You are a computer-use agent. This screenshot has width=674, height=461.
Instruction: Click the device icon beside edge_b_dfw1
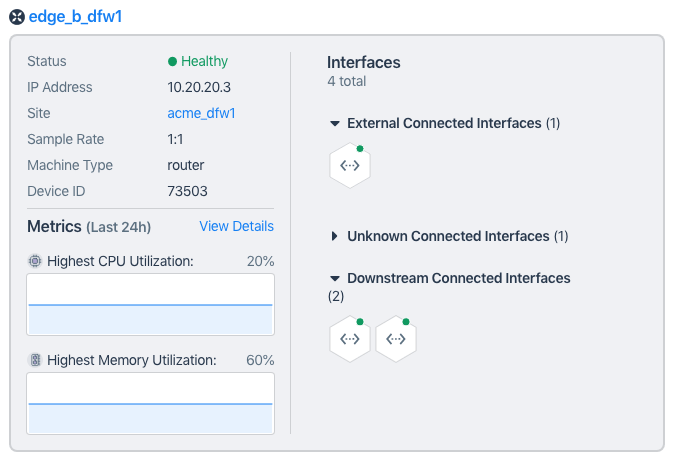pos(17,17)
